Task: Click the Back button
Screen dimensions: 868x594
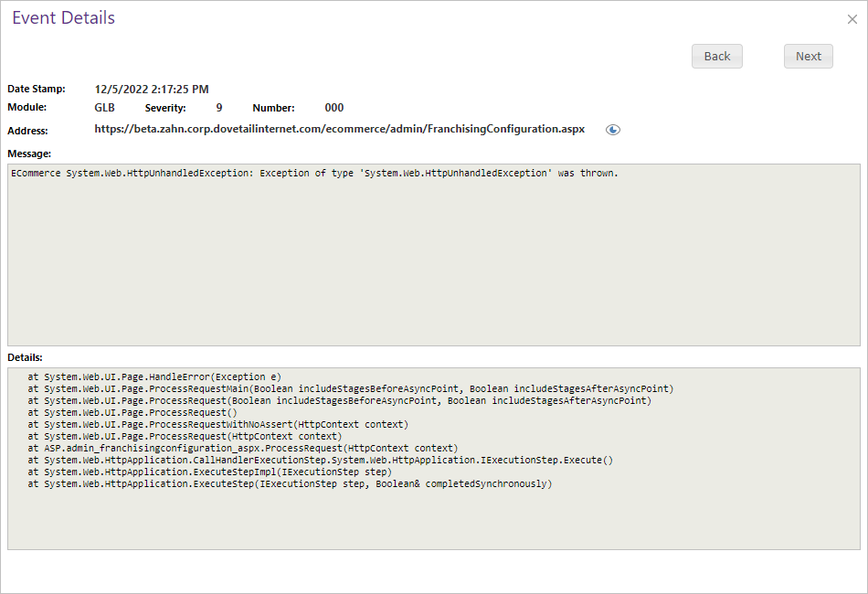Action: pos(716,57)
